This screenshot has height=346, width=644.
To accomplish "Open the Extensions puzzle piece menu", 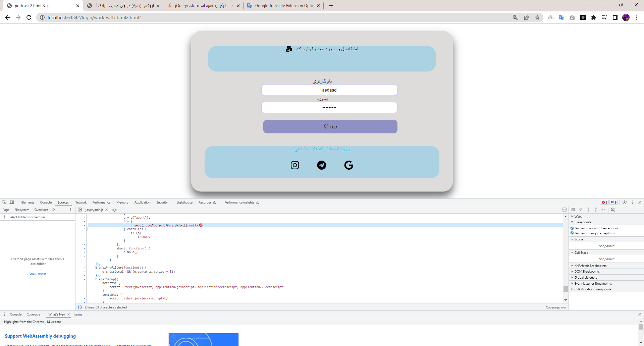I will point(594,17).
